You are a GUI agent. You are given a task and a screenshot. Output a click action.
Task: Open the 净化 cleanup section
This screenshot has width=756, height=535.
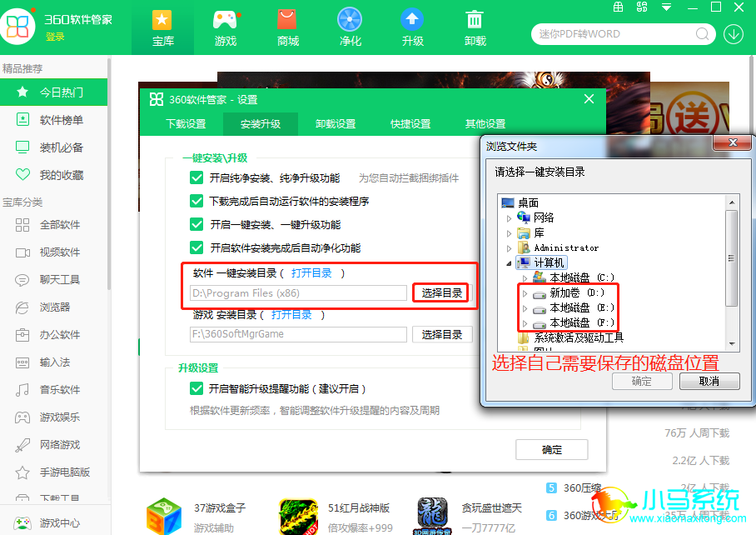[x=350, y=28]
